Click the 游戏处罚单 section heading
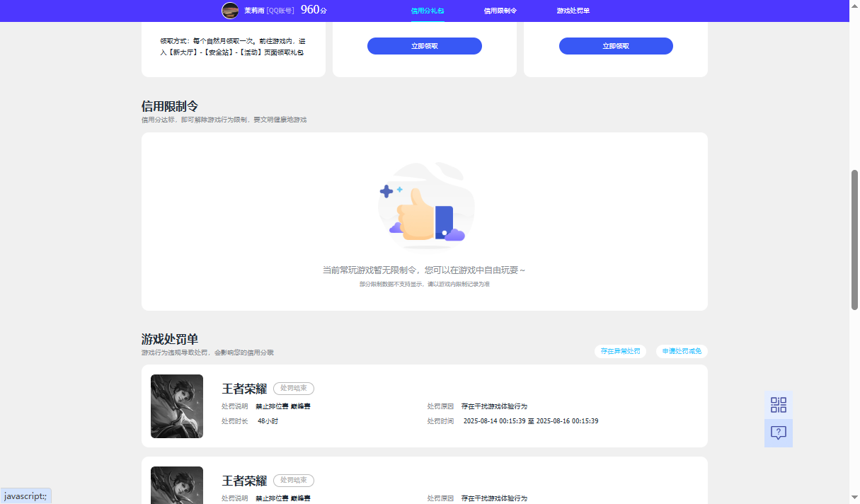The height and width of the screenshot is (504, 860). click(x=170, y=339)
